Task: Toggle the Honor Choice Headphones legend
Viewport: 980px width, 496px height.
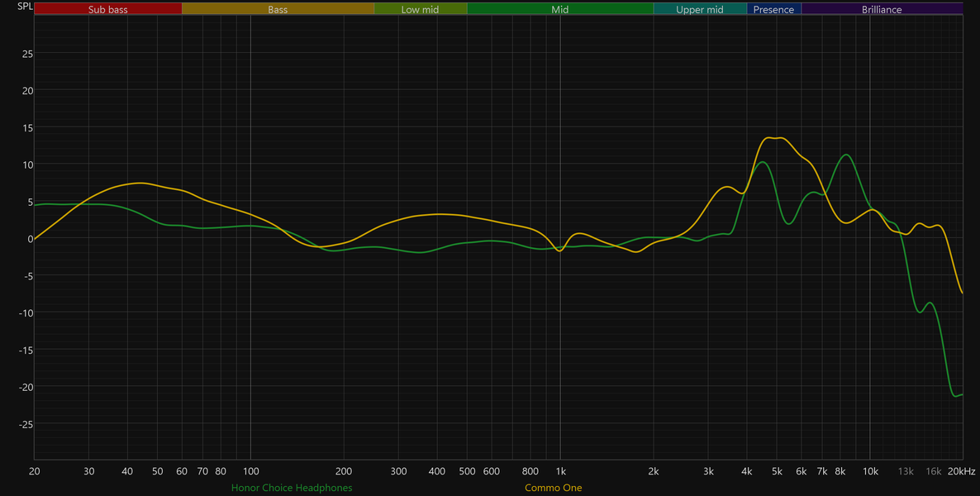Action: tap(292, 487)
